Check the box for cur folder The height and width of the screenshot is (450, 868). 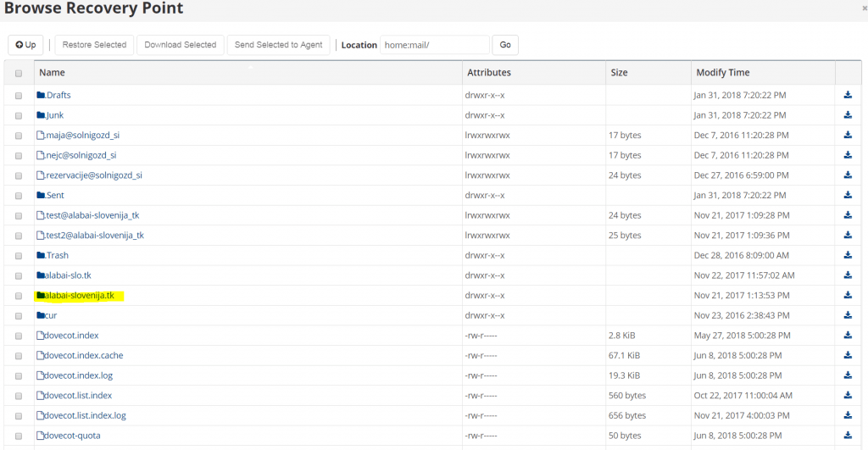coord(19,316)
